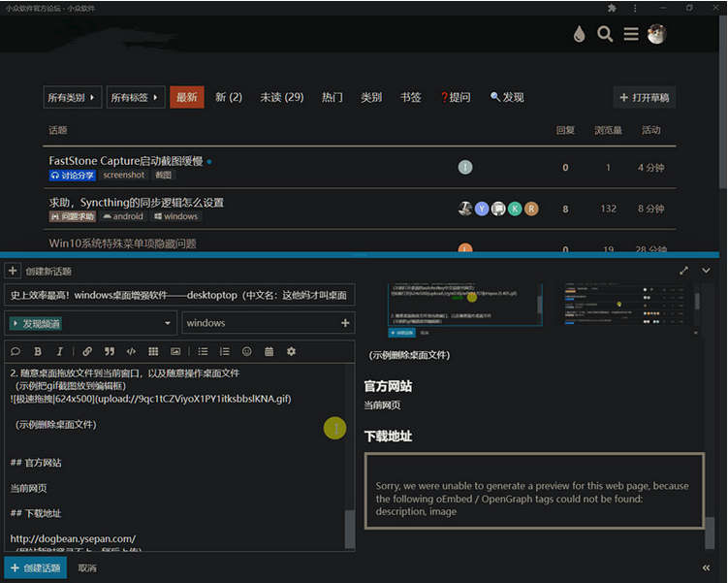Minimize the composer with the down chevron
Screen dimensions: 728x583
click(x=706, y=271)
